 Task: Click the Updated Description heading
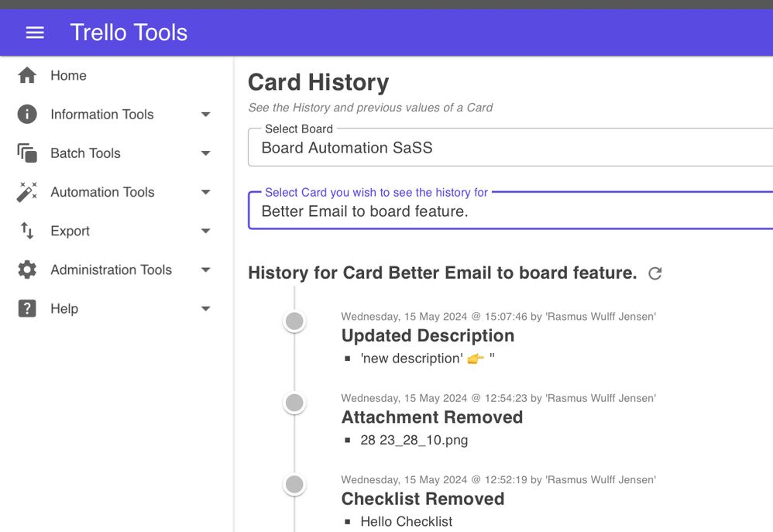pos(428,336)
